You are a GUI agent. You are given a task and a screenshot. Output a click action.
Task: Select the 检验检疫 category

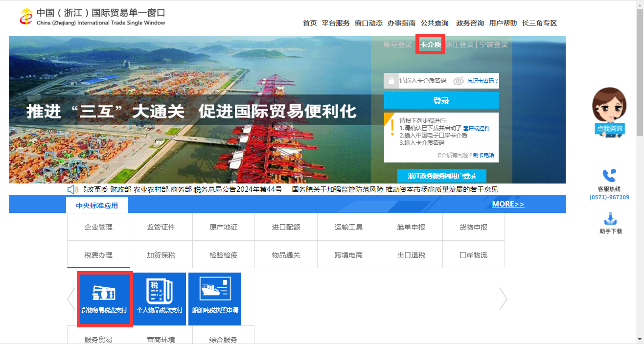coord(224,255)
